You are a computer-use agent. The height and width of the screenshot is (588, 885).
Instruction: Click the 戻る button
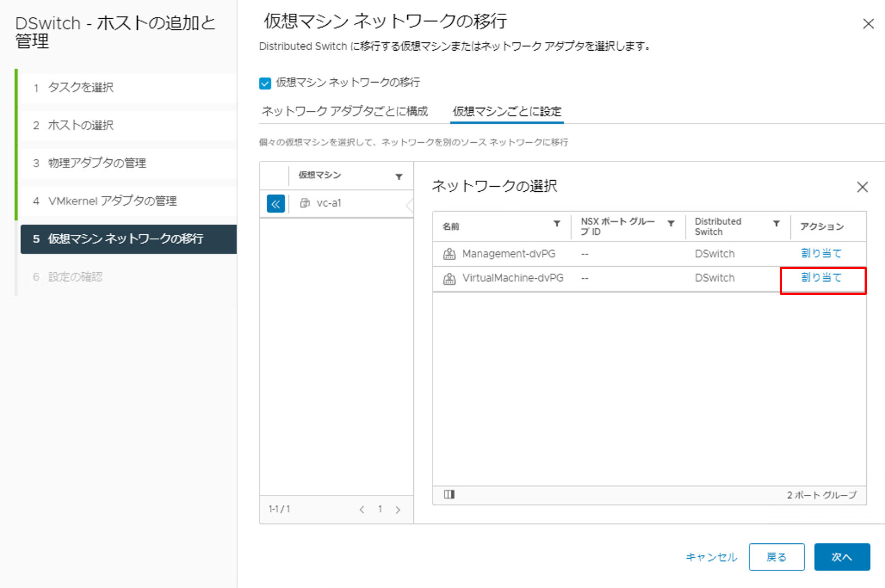point(776,557)
